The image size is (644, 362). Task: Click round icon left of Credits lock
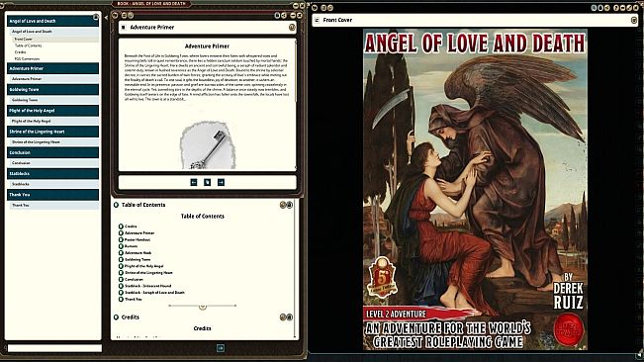(283, 317)
